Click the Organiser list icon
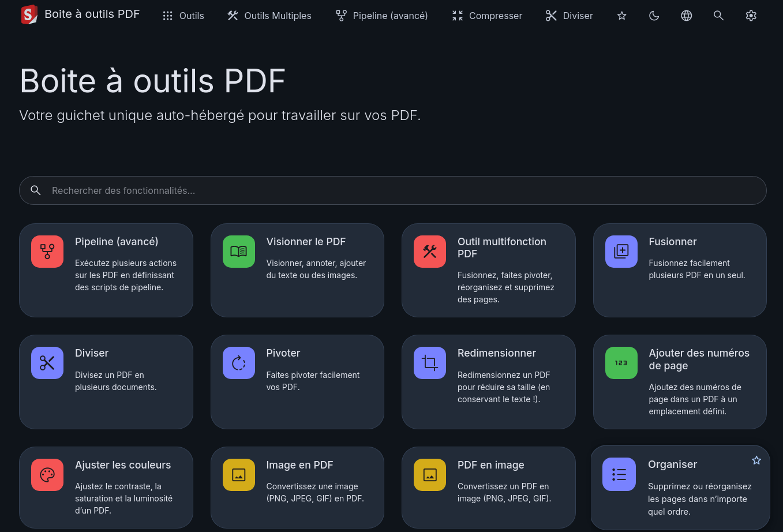The image size is (783, 532). [619, 474]
